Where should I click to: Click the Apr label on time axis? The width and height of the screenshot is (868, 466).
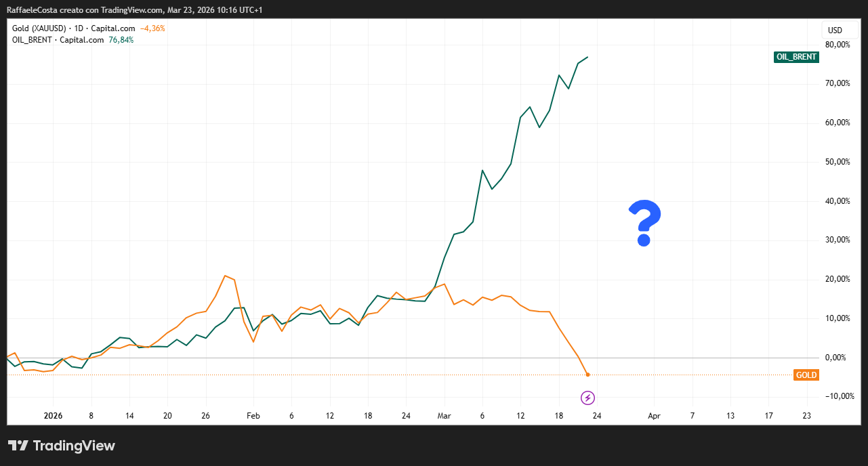coord(654,416)
